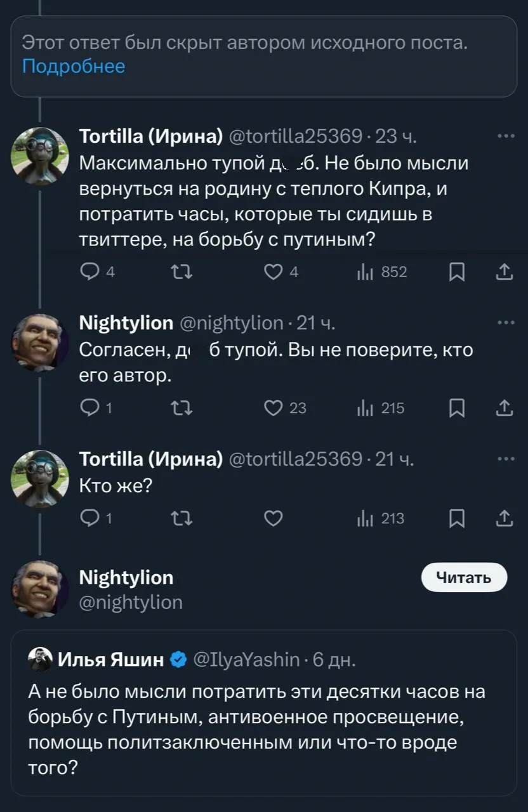
Task: View analytics showing 215 views
Action: (x=383, y=408)
